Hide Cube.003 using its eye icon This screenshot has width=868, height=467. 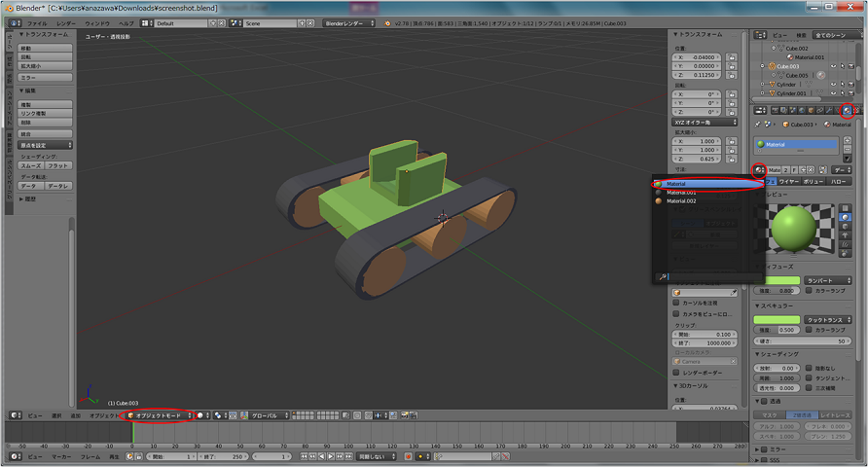click(833, 67)
